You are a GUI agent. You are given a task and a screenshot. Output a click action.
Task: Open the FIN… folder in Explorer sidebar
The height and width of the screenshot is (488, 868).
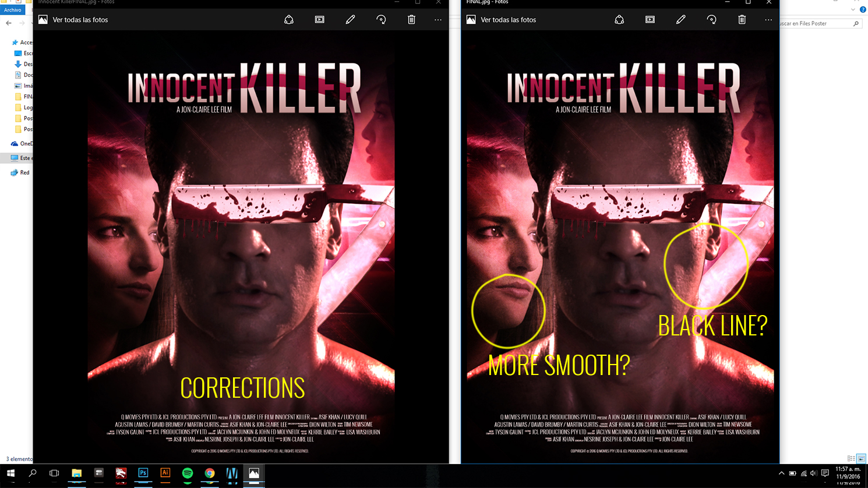coord(23,97)
